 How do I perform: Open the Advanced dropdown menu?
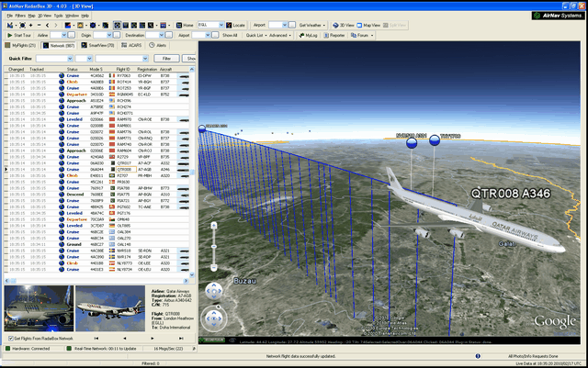280,35
